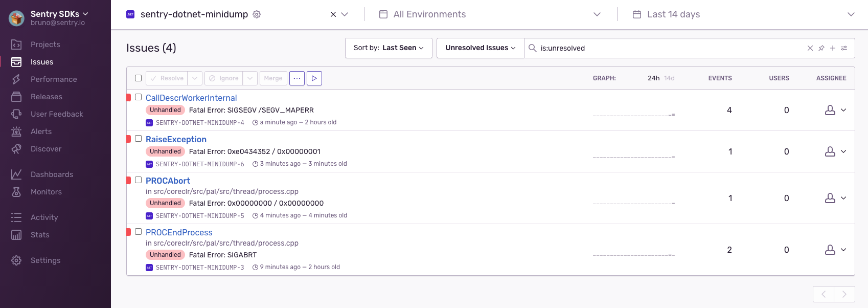Click the Stats bar-chart icon
The image size is (868, 308).
click(x=16, y=235)
